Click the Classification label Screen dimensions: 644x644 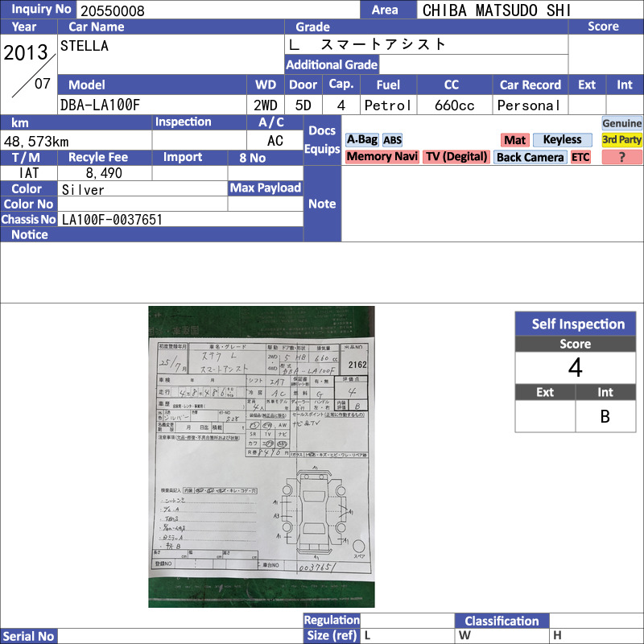point(502,621)
